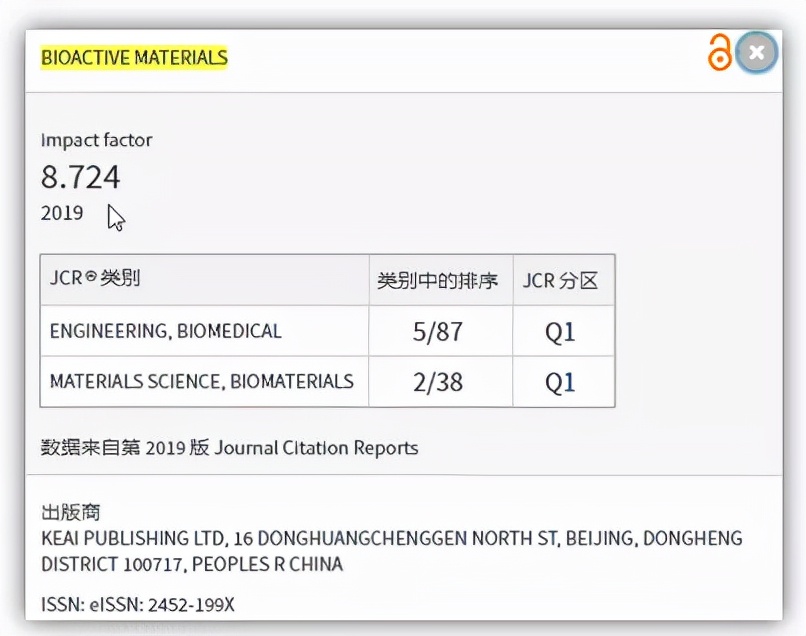
Task: Click the eISSN 2452-199X line
Action: (x=138, y=604)
